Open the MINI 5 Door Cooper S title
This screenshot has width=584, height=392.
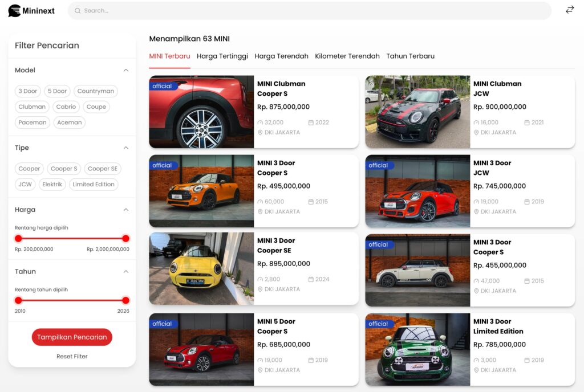click(x=276, y=326)
